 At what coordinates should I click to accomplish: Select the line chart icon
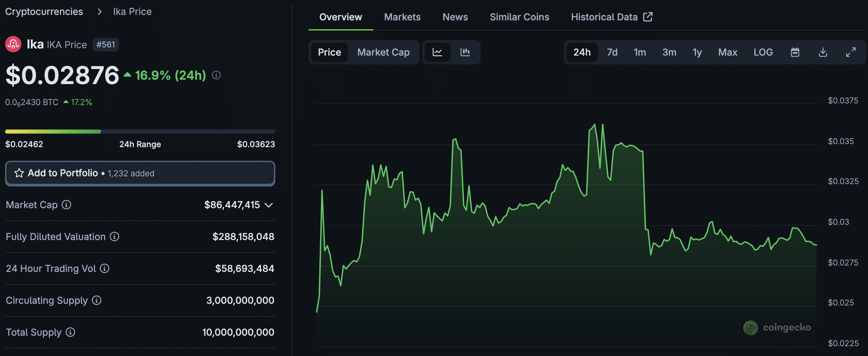(438, 52)
